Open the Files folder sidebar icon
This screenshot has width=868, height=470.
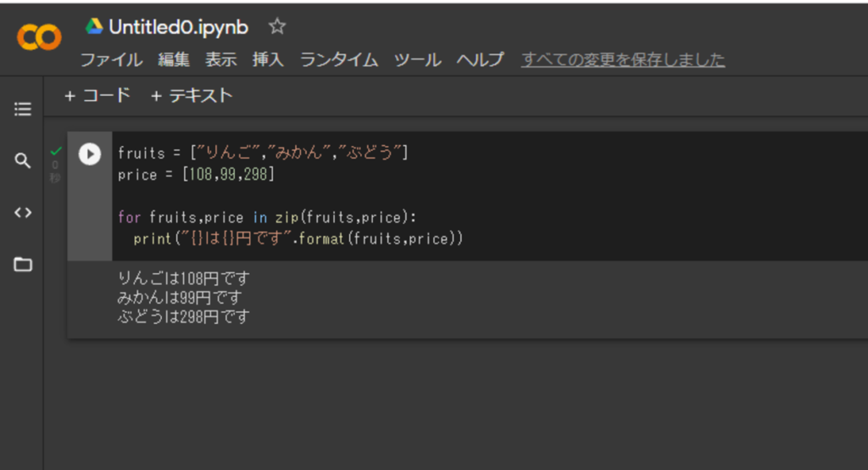pos(23,264)
